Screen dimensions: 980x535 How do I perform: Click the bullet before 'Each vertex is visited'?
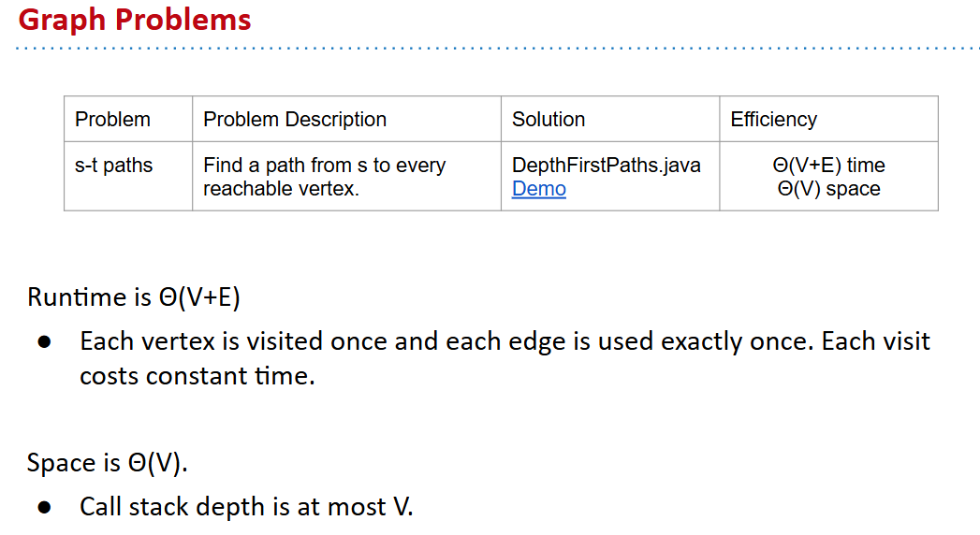click(43, 342)
